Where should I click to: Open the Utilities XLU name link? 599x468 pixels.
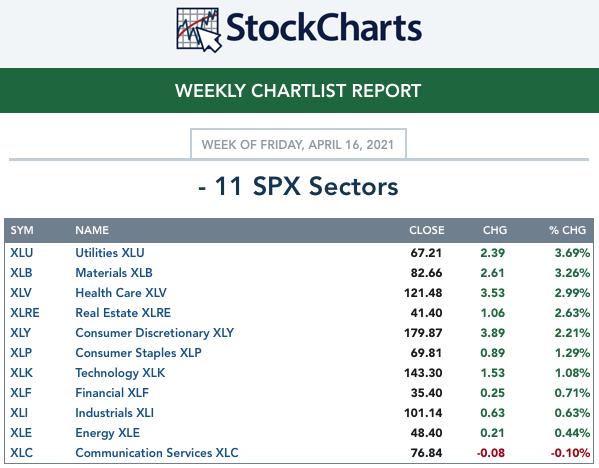[x=110, y=253]
